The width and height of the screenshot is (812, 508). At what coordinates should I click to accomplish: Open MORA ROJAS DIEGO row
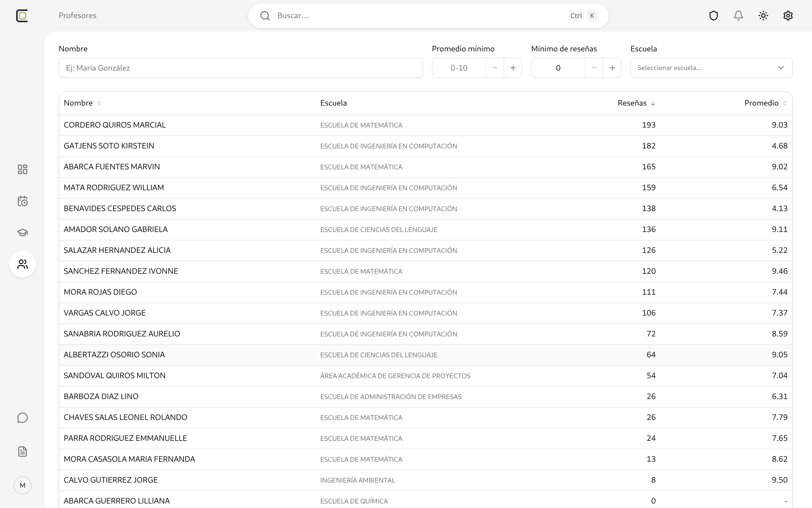point(425,292)
